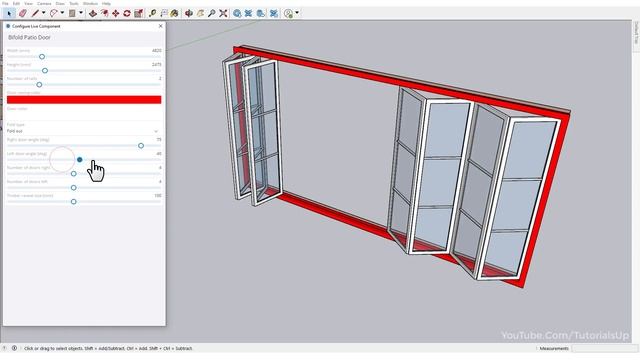640x360 pixels.
Task: Select the Rectangle shapes tool
Action: (x=72, y=13)
